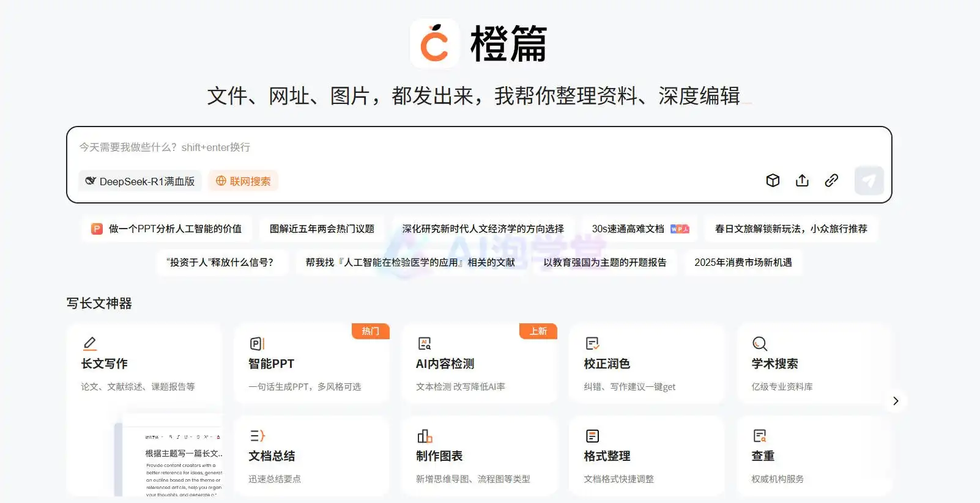Click the WPS badge next to 30s速通高难文档
The image size is (980, 503).
pyautogui.click(x=680, y=229)
